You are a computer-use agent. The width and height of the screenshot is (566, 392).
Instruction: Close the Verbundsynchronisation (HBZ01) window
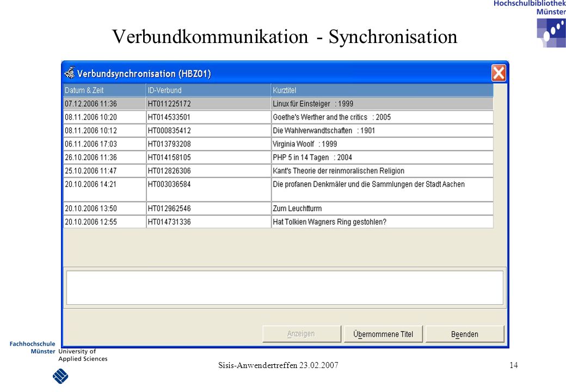click(499, 73)
